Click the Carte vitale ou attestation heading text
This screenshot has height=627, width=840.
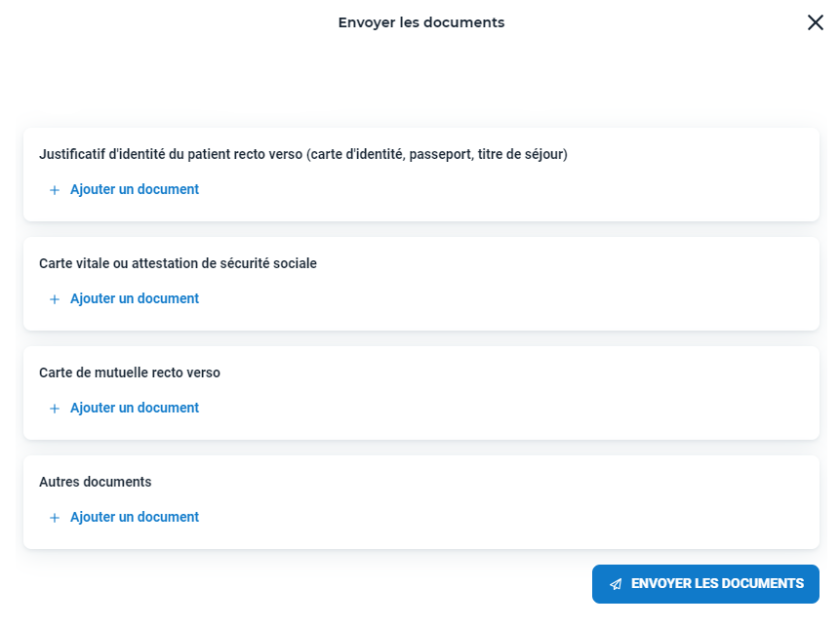point(178,263)
